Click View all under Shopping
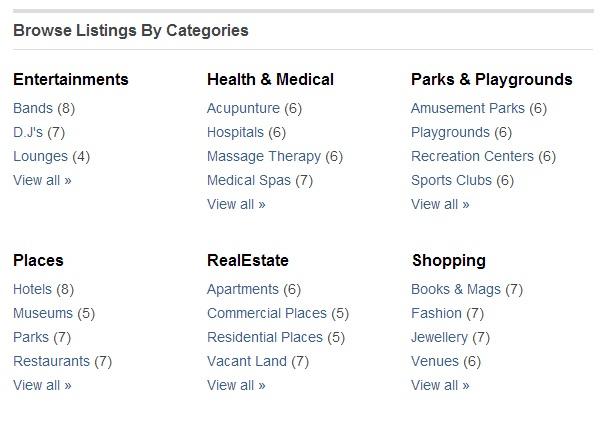Viewport: 608px width, 428px height. pyautogui.click(x=440, y=385)
